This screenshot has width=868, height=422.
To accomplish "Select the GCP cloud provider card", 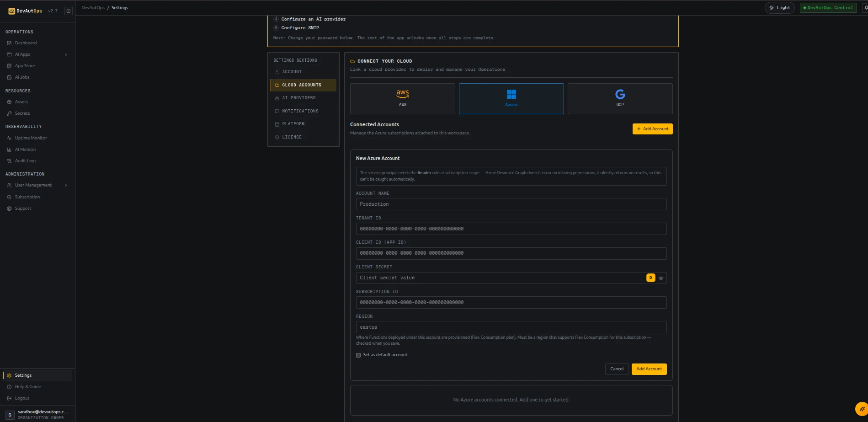I will pyautogui.click(x=620, y=99).
